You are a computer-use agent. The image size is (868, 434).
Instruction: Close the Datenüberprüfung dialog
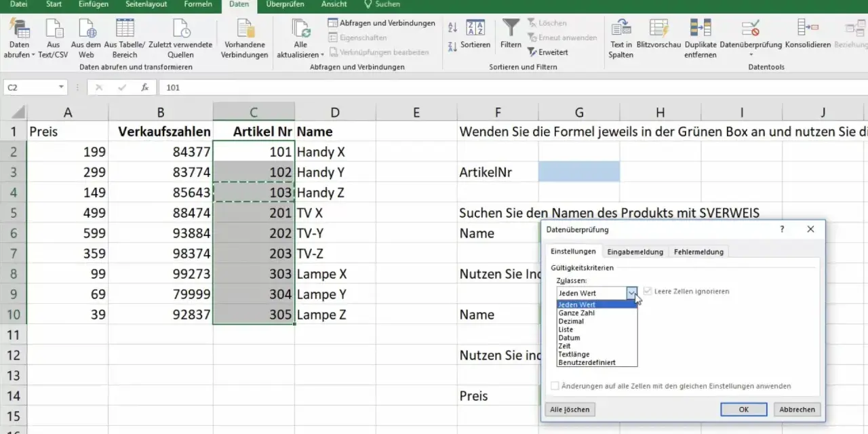[810, 230]
